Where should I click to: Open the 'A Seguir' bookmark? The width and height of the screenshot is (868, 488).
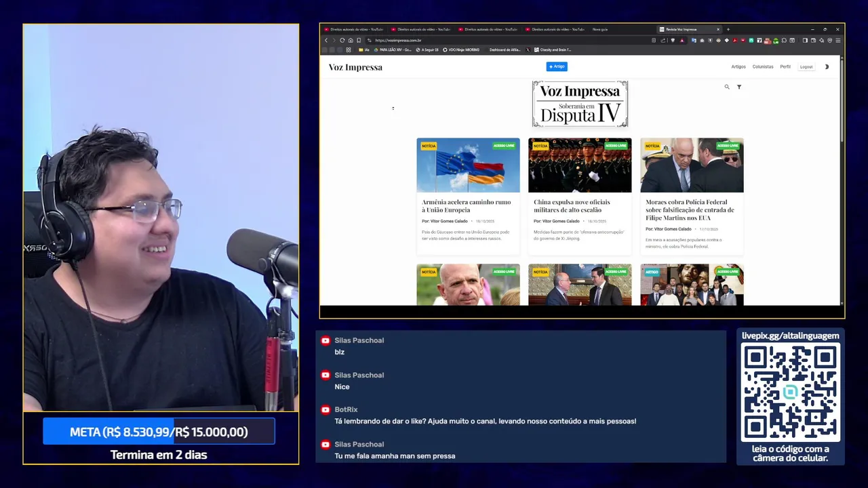click(x=427, y=50)
